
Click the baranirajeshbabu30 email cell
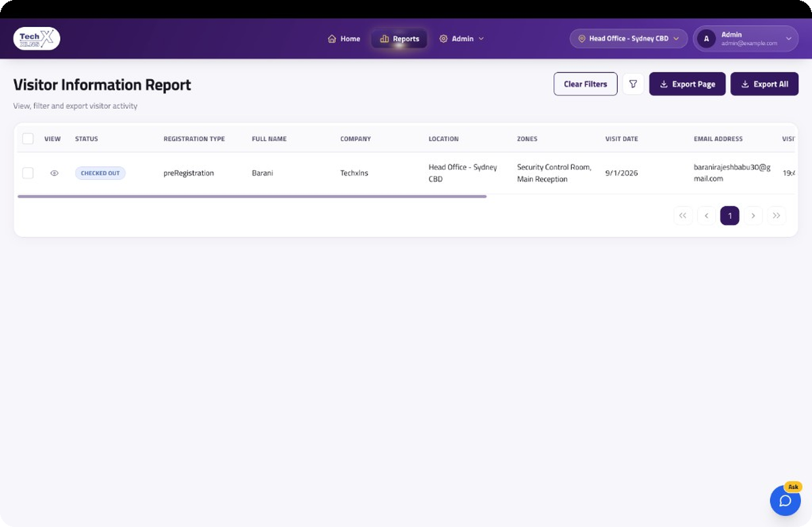coord(732,173)
